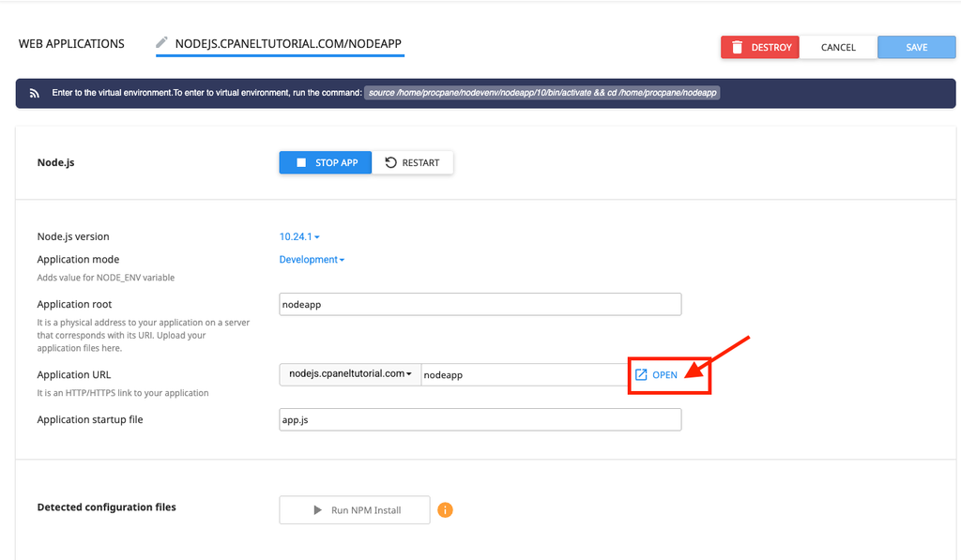This screenshot has width=961, height=560.
Task: Click the external link icon next to OPEN
Action: pos(641,374)
